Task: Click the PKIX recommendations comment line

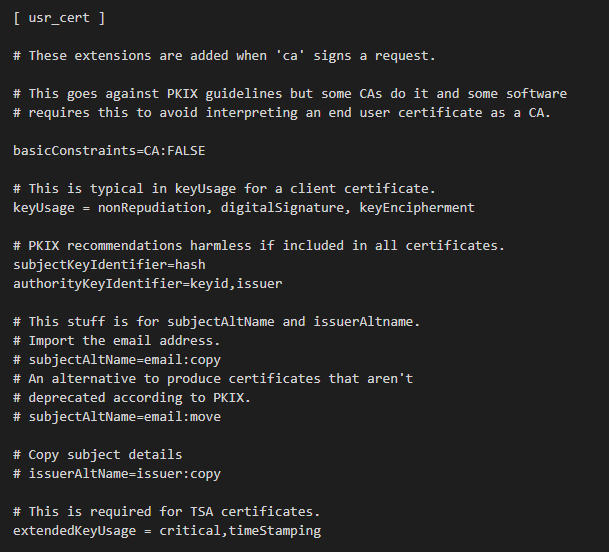Action: pyautogui.click(x=259, y=246)
